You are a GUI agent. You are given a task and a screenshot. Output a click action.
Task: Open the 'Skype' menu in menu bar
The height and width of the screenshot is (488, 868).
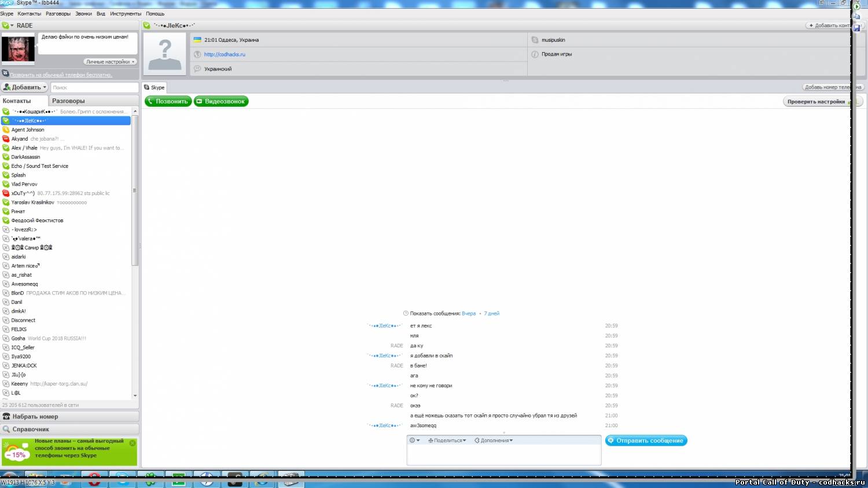point(7,13)
